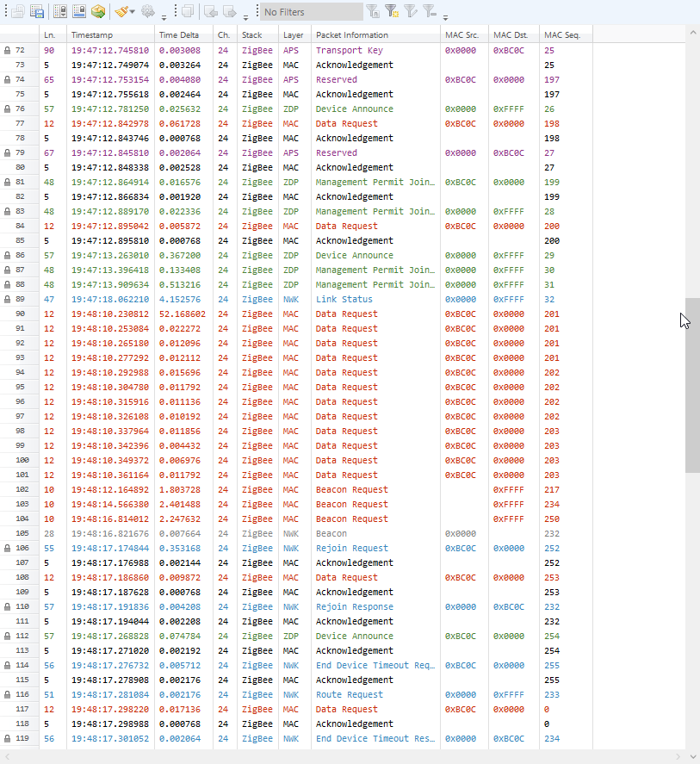Click the orange box with green arrow icon
This screenshot has height=764, width=700.
[98, 11]
